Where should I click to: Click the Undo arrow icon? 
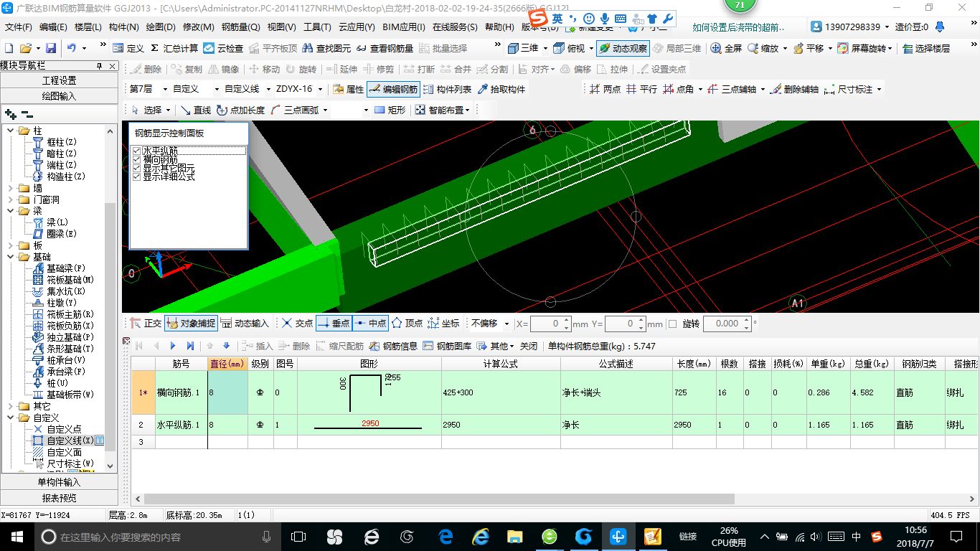coord(72,48)
